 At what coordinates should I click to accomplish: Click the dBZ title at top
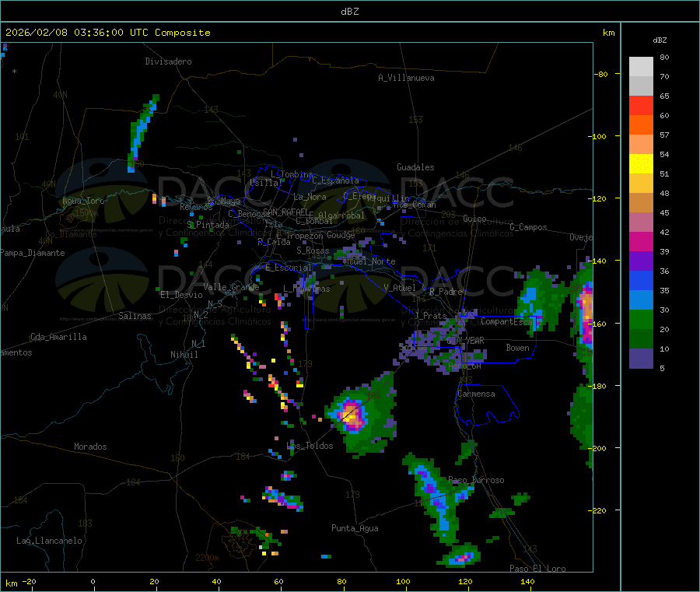tap(349, 12)
